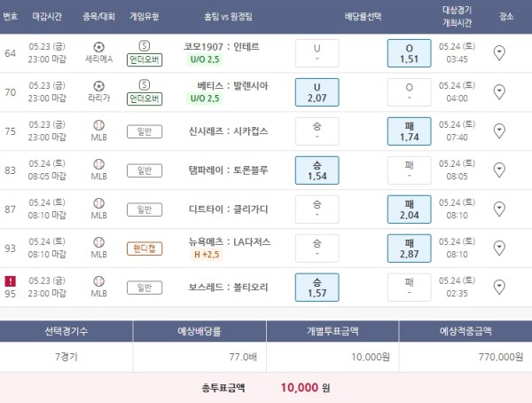Screen dimensions: 532x403
Task: Select 패 2.87 odds for match 93
Action: [x=409, y=249]
